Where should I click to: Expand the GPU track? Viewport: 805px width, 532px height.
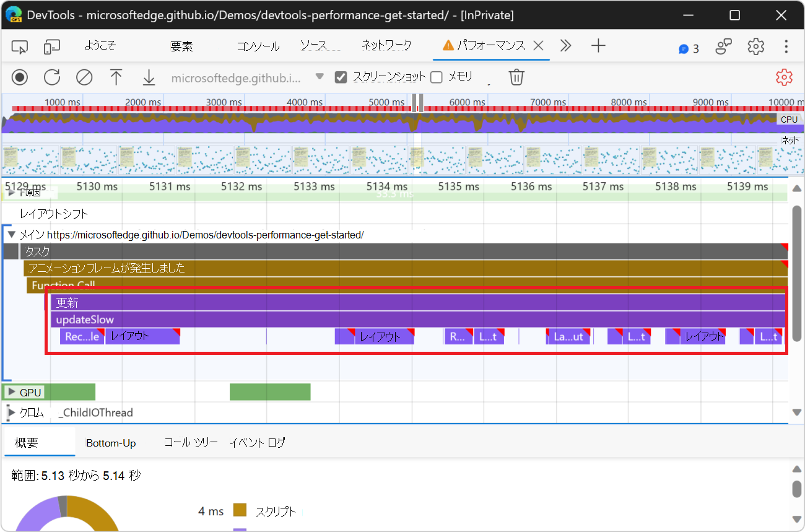click(x=11, y=392)
